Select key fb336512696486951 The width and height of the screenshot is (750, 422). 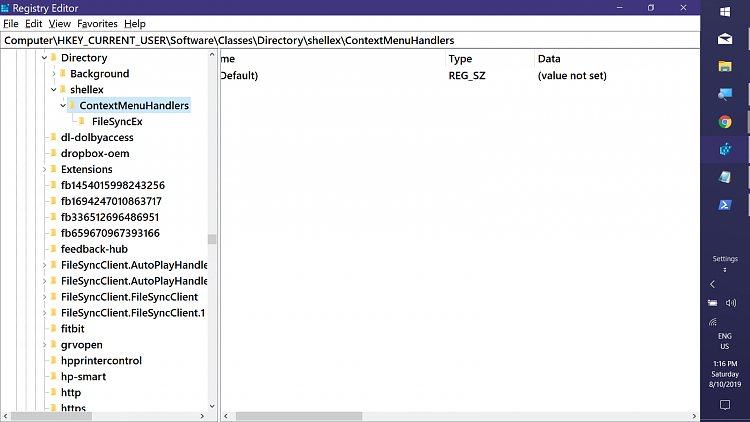110,217
